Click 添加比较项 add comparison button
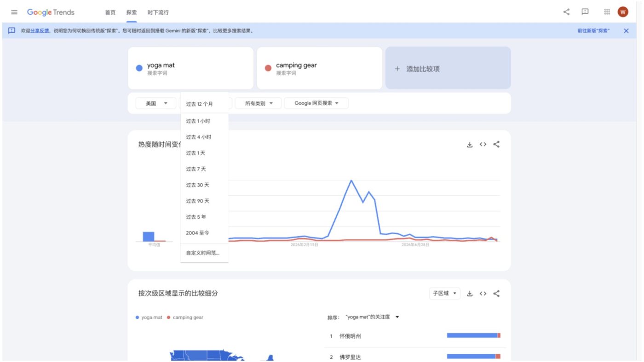The height and width of the screenshot is (362, 644). coord(448,68)
